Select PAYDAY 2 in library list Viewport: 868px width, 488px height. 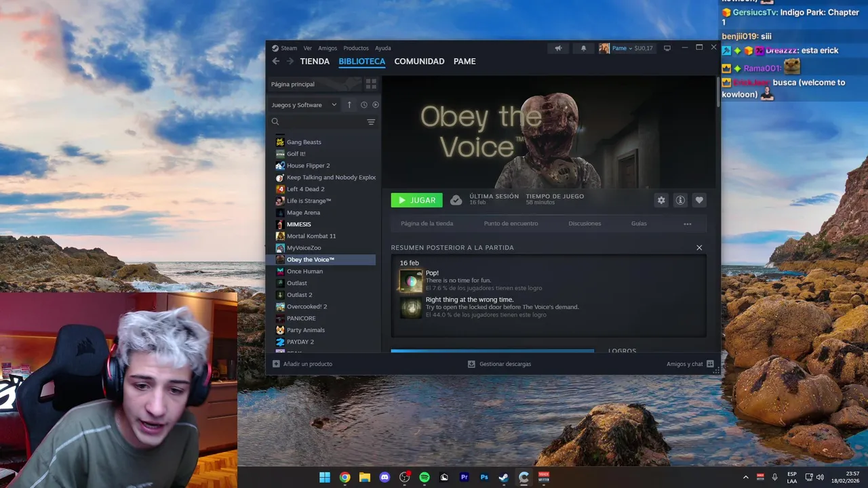325,342
